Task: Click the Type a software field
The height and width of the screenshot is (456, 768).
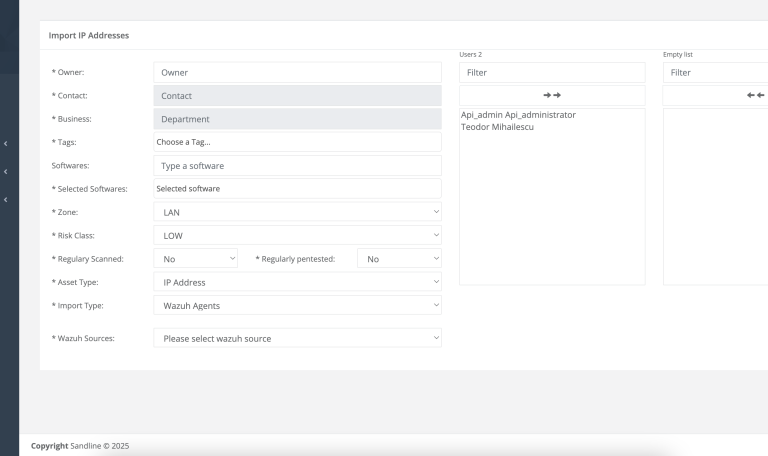Action: (x=297, y=166)
